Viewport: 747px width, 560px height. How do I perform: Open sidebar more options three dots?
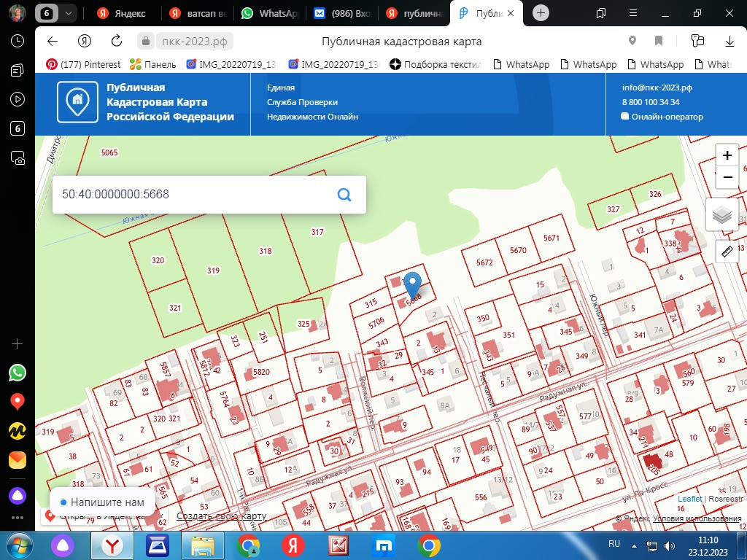point(18,518)
